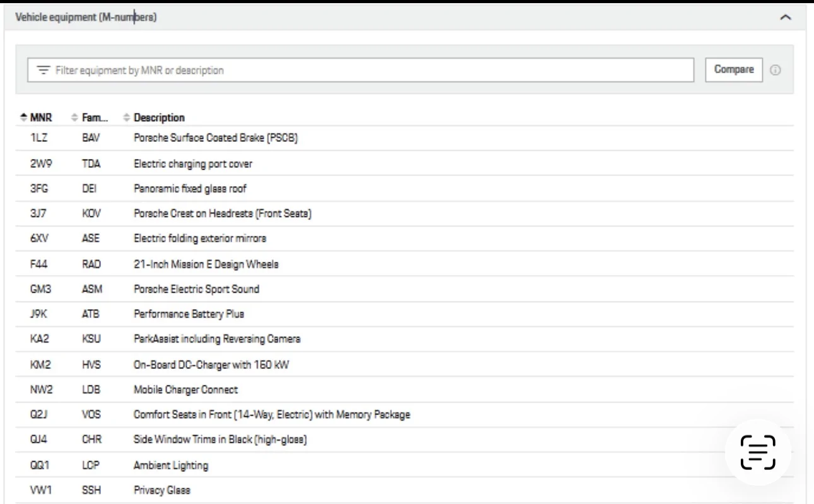814x504 pixels.
Task: Select the KOV family code cell
Action: [x=91, y=214]
